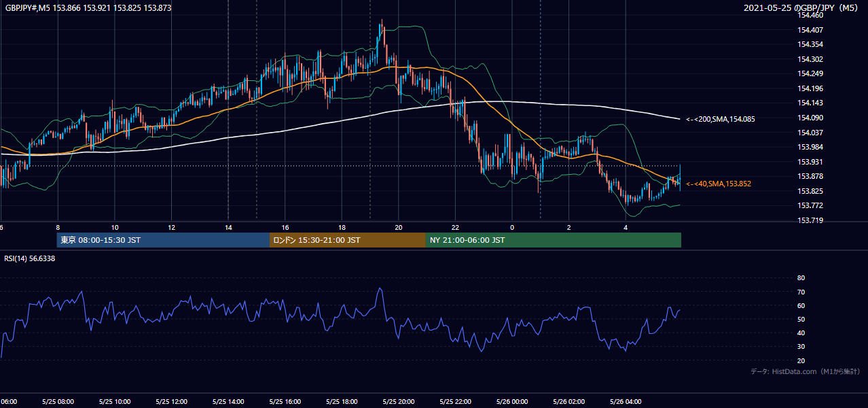Click the bottom time label 5/25 14:00

228,402
